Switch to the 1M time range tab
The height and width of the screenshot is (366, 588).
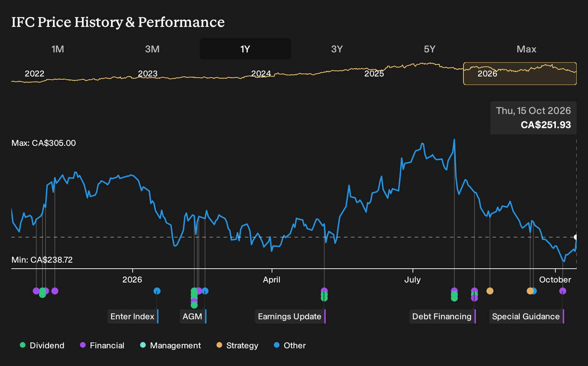[x=58, y=49]
